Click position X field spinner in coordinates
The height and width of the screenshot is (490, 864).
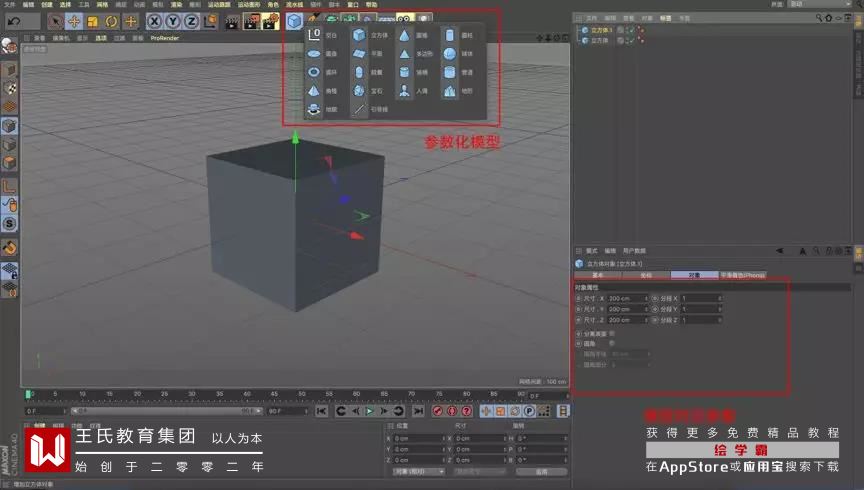tap(444, 439)
